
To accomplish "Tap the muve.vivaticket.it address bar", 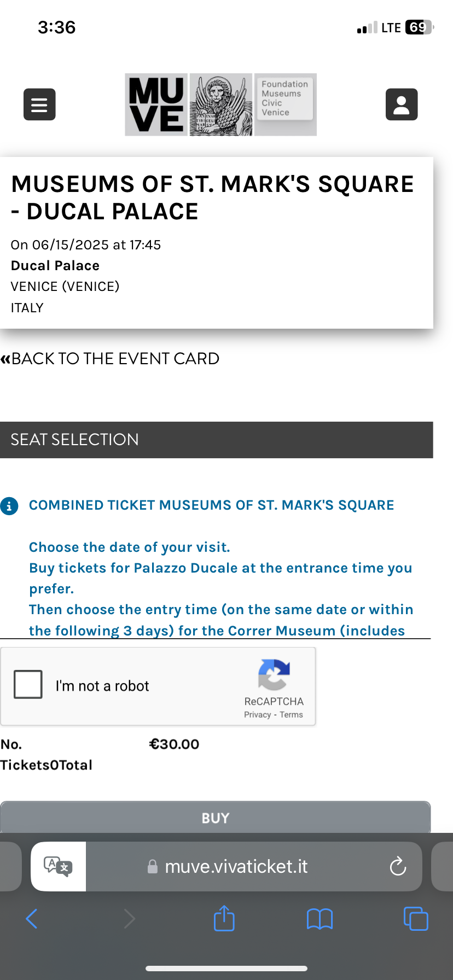I will click(x=236, y=866).
